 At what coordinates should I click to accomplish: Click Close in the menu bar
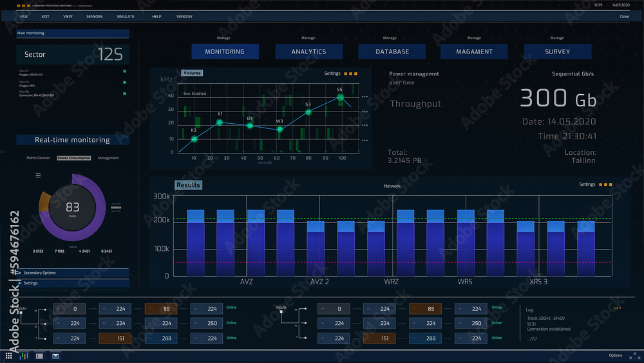point(624,17)
